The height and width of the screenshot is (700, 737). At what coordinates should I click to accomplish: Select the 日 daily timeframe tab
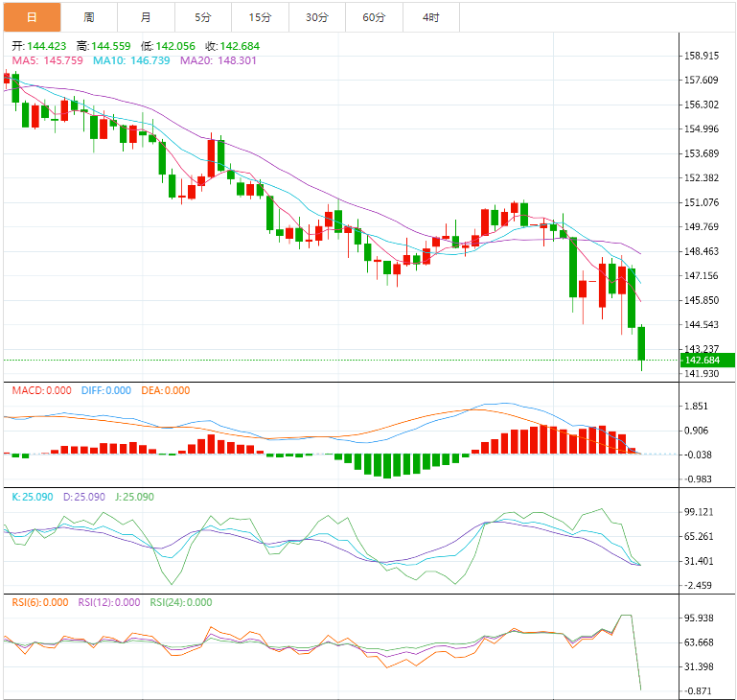tap(32, 17)
